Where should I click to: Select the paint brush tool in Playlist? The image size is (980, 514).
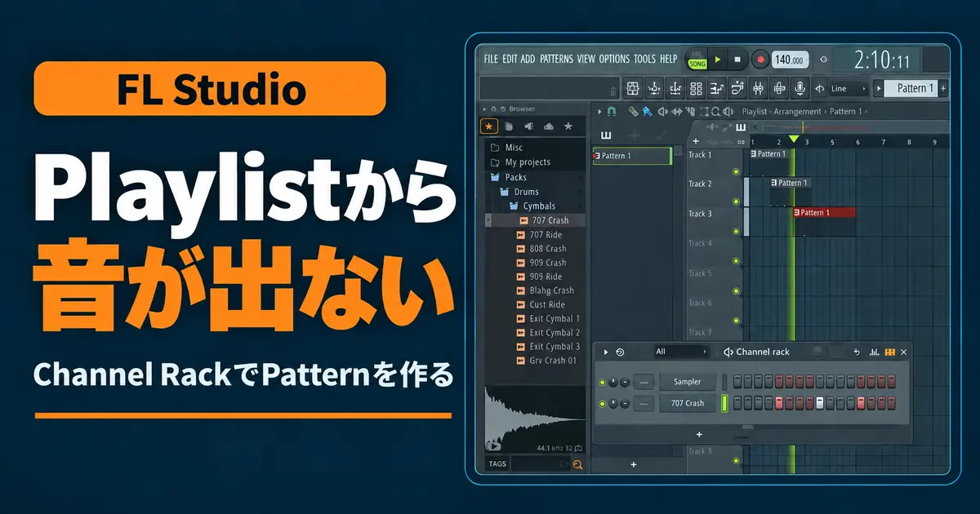[x=647, y=112]
